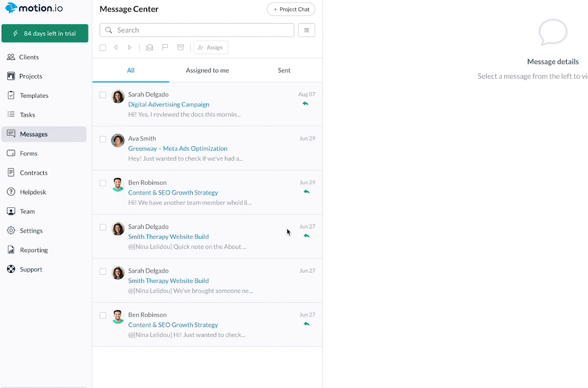Check the Digital Advertising Campaign message

[103, 95]
